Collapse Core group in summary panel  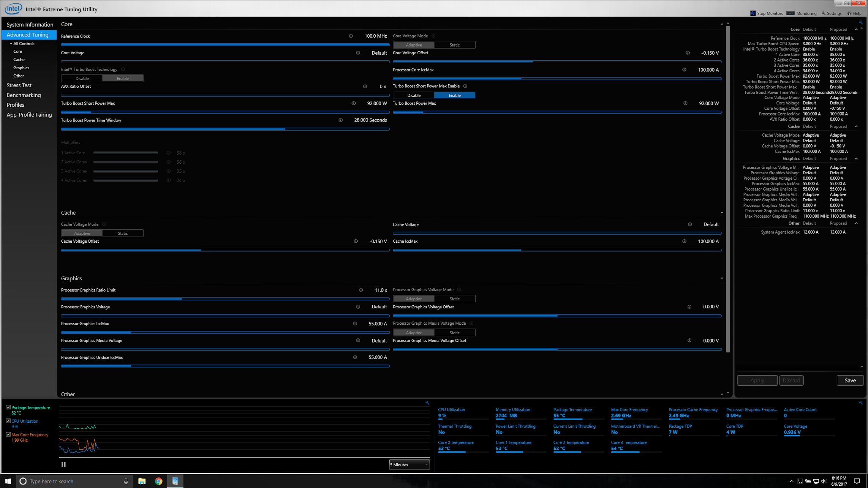point(856,30)
